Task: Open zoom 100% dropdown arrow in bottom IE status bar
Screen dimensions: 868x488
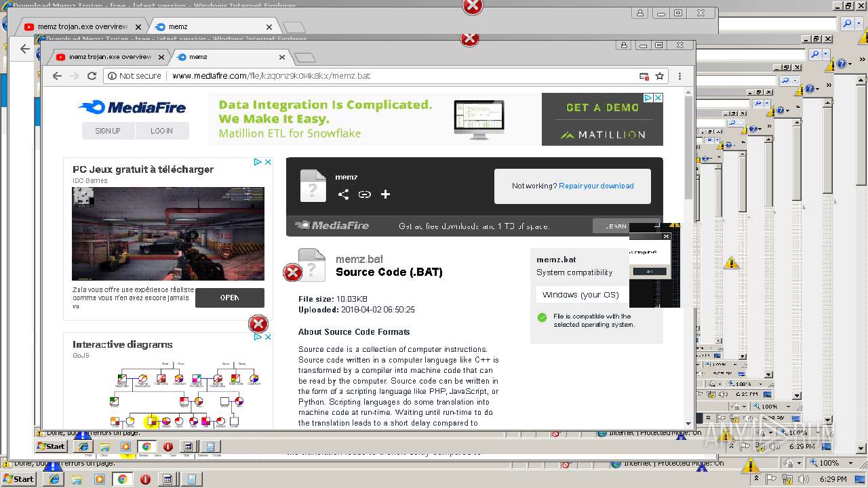Action: (x=852, y=463)
